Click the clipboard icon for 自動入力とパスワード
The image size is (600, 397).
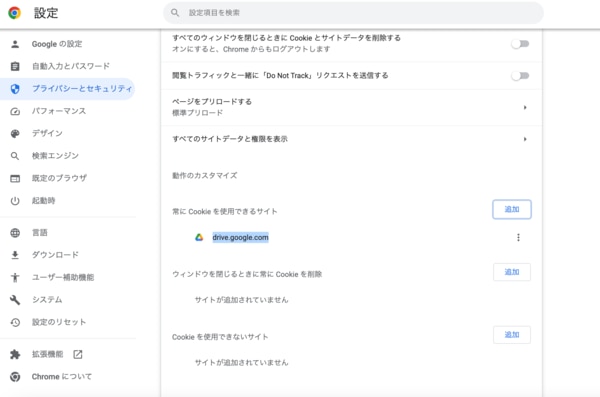15,66
